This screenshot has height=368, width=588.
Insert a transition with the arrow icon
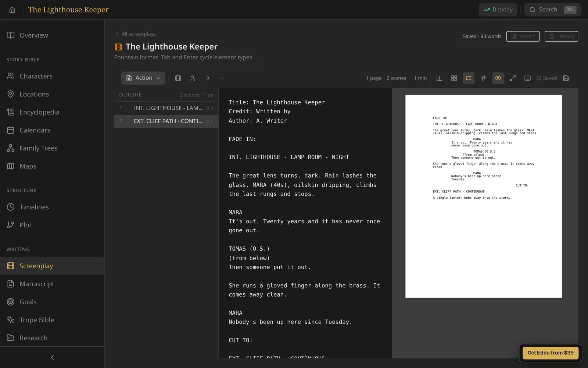[x=207, y=78]
